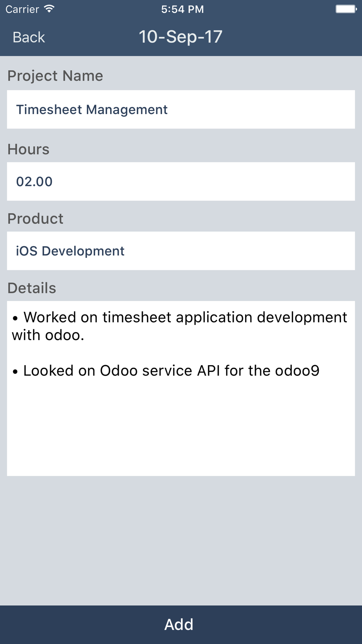Viewport: 362px width, 644px height.
Task: Click the Project Name label
Action: tap(55, 76)
